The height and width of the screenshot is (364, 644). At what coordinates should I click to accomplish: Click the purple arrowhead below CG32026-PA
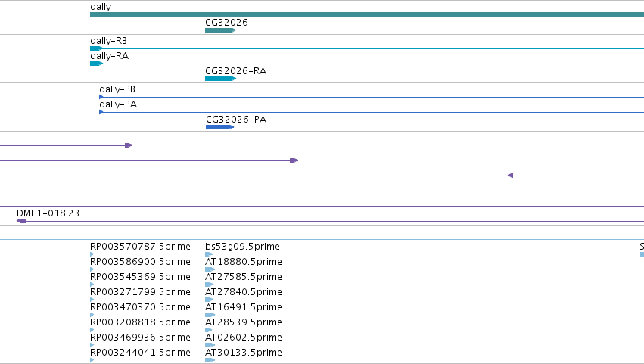pos(294,160)
